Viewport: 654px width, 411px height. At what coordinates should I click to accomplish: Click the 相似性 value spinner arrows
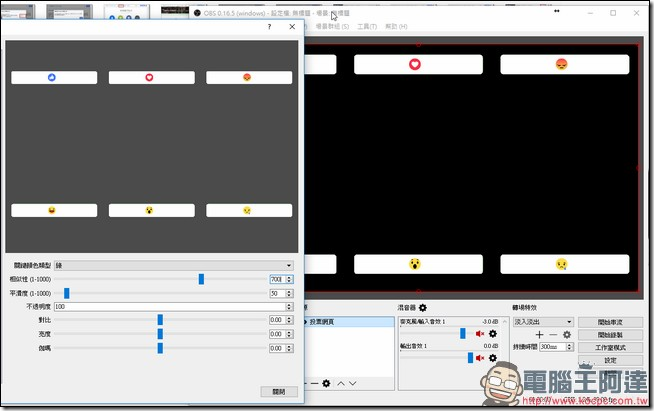pos(290,279)
